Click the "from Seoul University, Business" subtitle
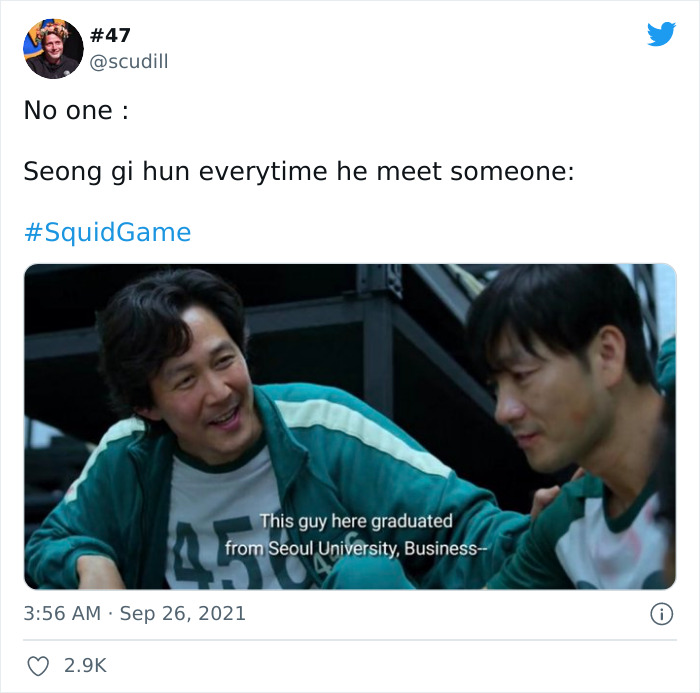Screen dimensions: 700x693 click(x=356, y=548)
